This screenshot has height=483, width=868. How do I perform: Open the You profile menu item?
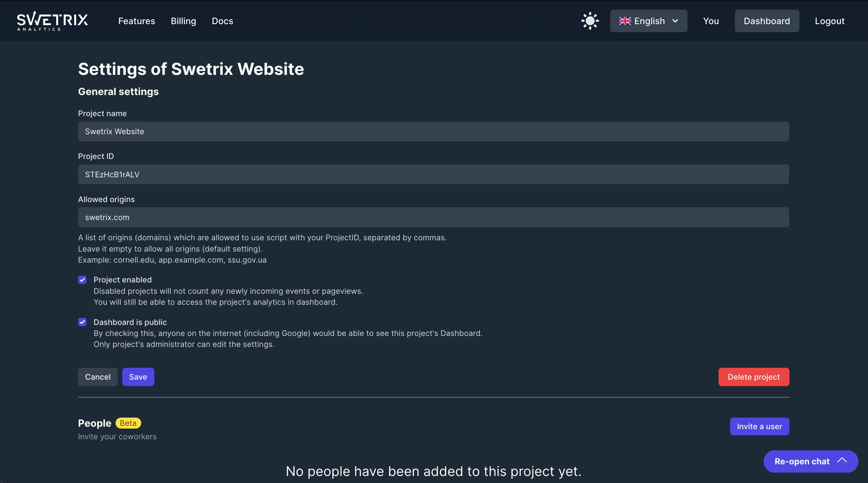click(711, 21)
